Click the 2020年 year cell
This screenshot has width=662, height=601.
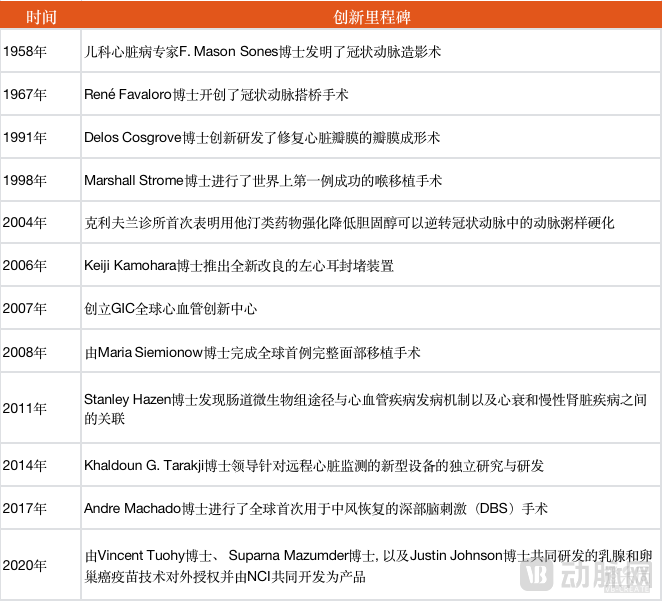pyautogui.click(x=25, y=566)
